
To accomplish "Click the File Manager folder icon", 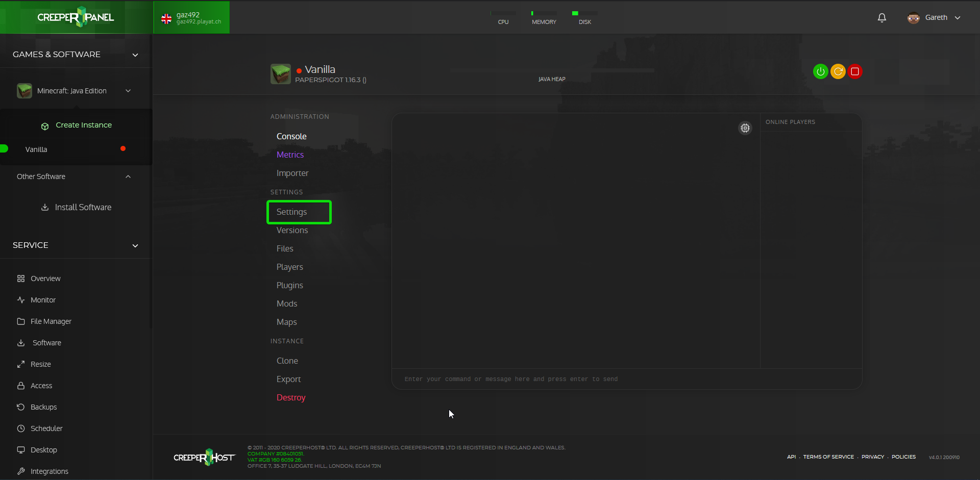I will 21,321.
